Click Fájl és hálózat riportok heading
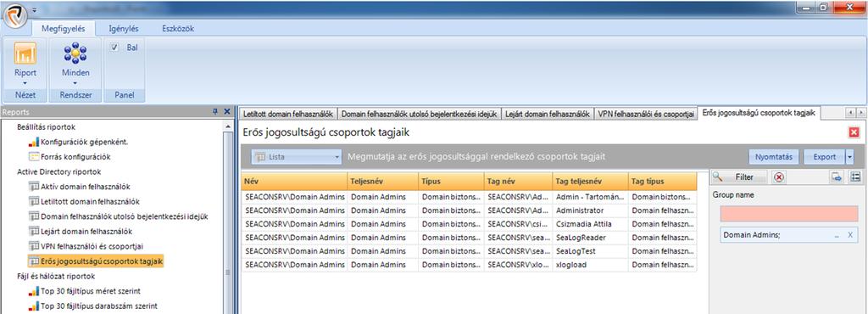The width and height of the screenshot is (868, 314). (56, 276)
